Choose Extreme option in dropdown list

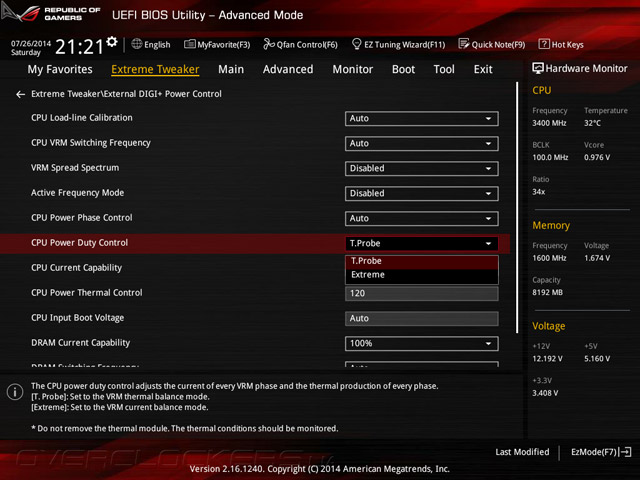click(x=422, y=275)
